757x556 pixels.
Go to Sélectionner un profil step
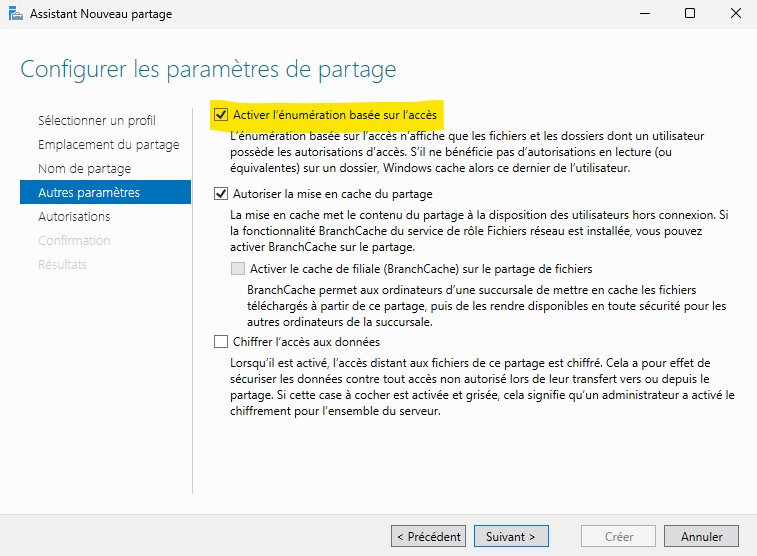pyautogui.click(x=97, y=120)
